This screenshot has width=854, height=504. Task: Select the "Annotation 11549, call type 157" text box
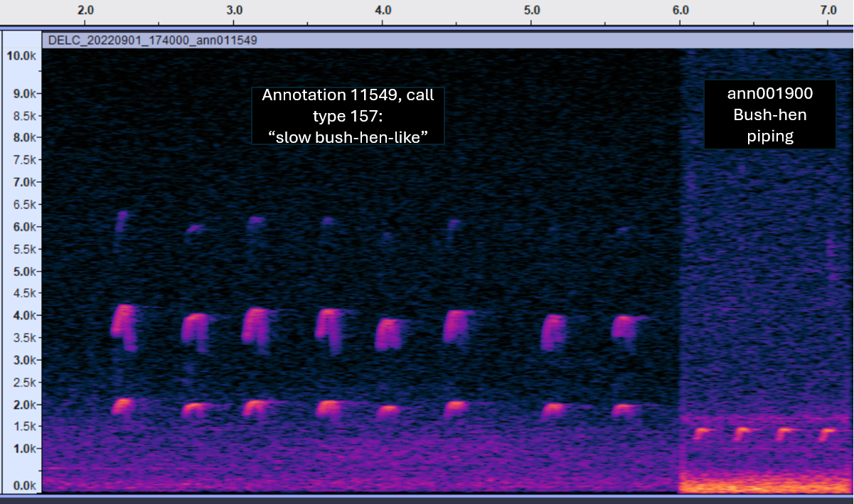coord(348,116)
